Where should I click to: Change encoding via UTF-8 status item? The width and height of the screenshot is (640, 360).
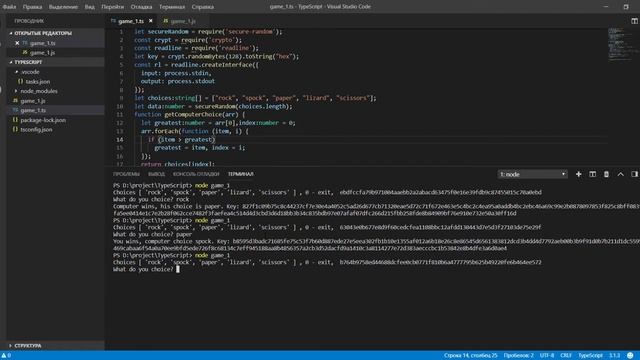pyautogui.click(x=547, y=356)
